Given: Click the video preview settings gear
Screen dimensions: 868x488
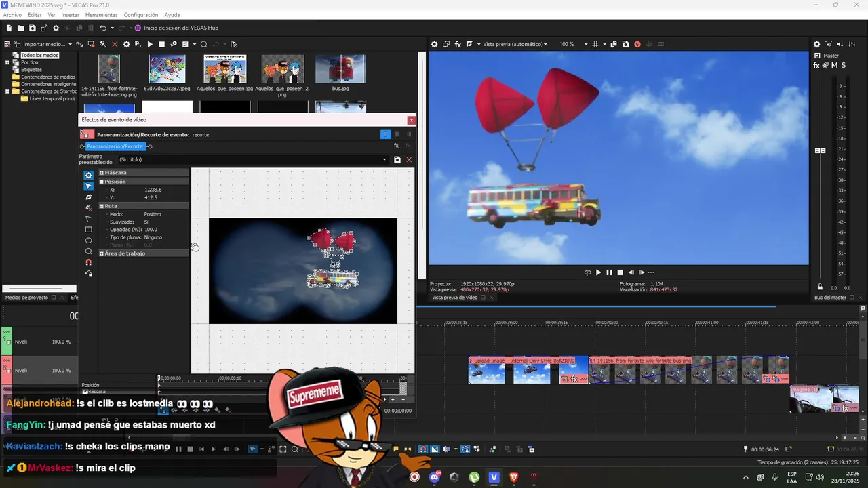Looking at the screenshot, I should click(x=435, y=44).
